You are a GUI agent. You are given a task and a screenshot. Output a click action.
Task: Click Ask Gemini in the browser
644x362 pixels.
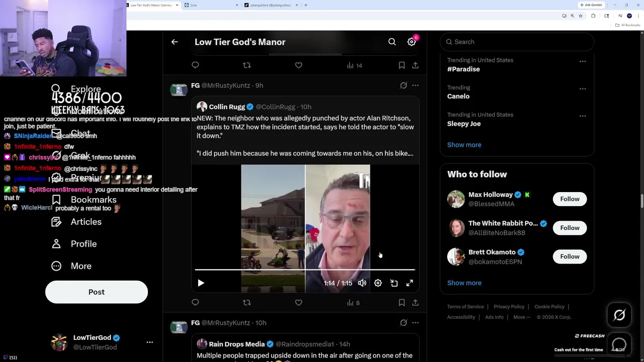[x=591, y=5]
